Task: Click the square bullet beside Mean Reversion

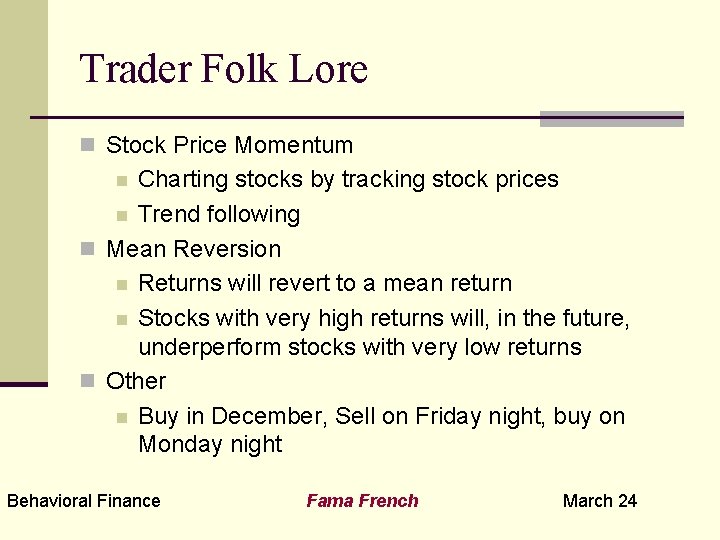Action: pyautogui.click(x=87, y=248)
